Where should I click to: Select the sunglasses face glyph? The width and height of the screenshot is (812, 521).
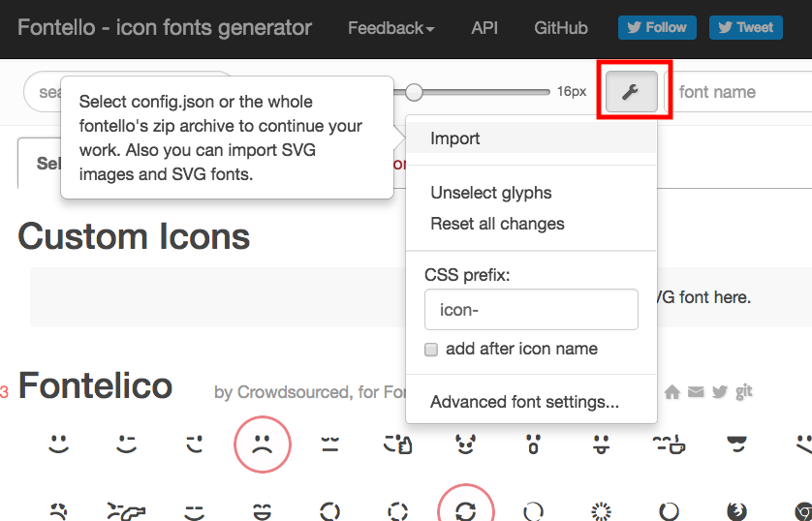click(x=737, y=444)
